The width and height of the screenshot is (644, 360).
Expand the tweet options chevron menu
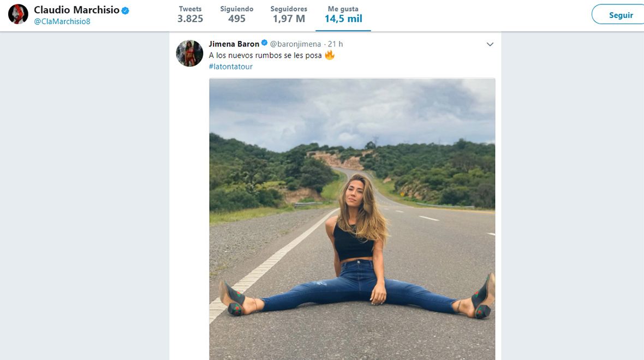pyautogui.click(x=490, y=44)
